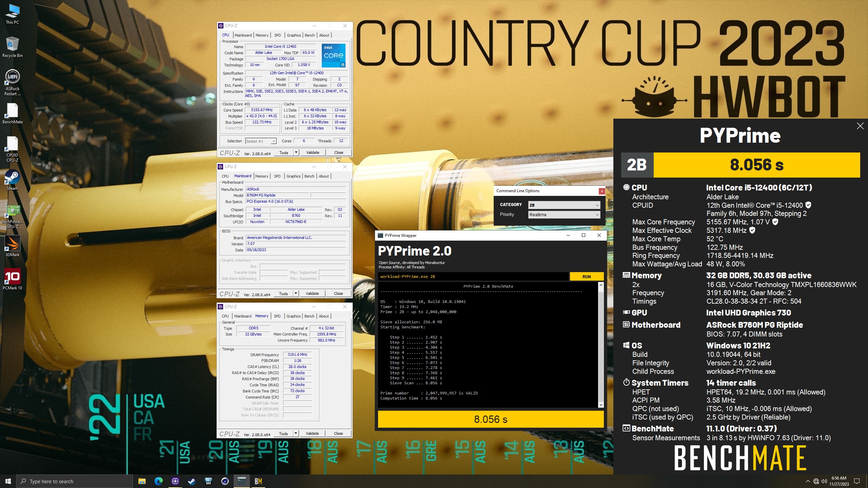
Task: Open Tools dropdown arrow in Mainboard CPU-Z window
Action: coord(296,293)
